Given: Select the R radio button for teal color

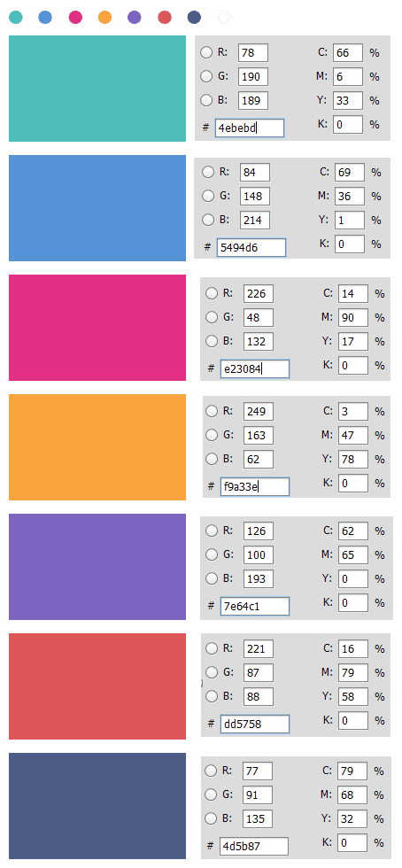Looking at the screenshot, I should point(206,52).
